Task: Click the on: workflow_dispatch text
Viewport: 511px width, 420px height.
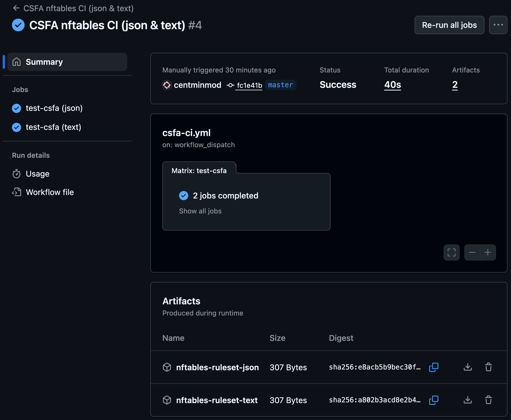Action: tap(199, 145)
